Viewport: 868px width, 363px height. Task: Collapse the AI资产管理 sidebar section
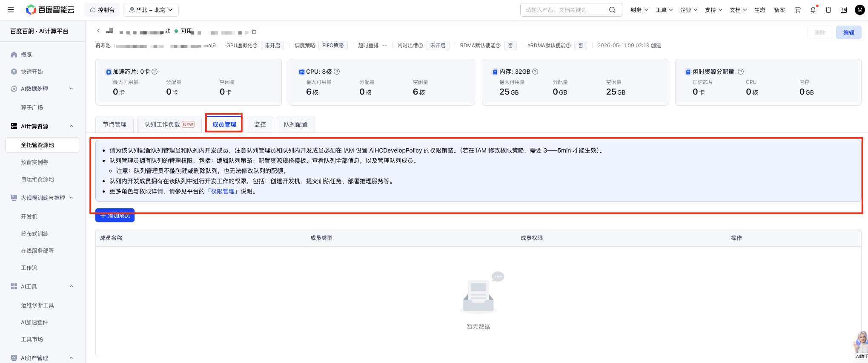point(72,358)
